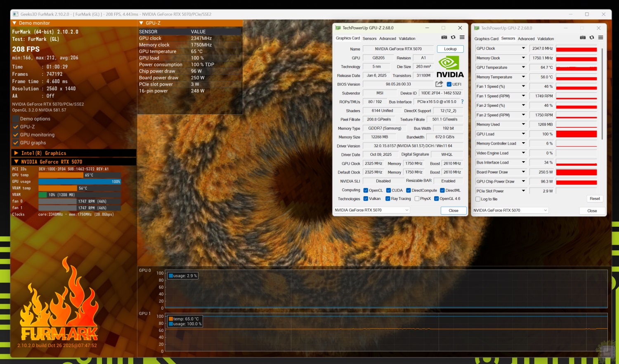Click the BIOS export icon next to UEFI
This screenshot has width=619, height=364.
pos(439,84)
